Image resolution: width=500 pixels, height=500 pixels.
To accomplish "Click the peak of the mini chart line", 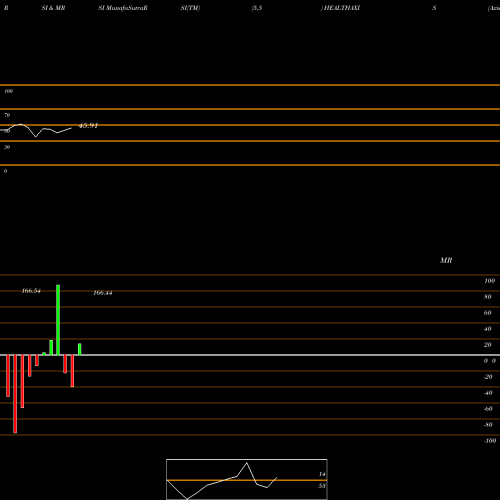I will pyautogui.click(x=247, y=463).
